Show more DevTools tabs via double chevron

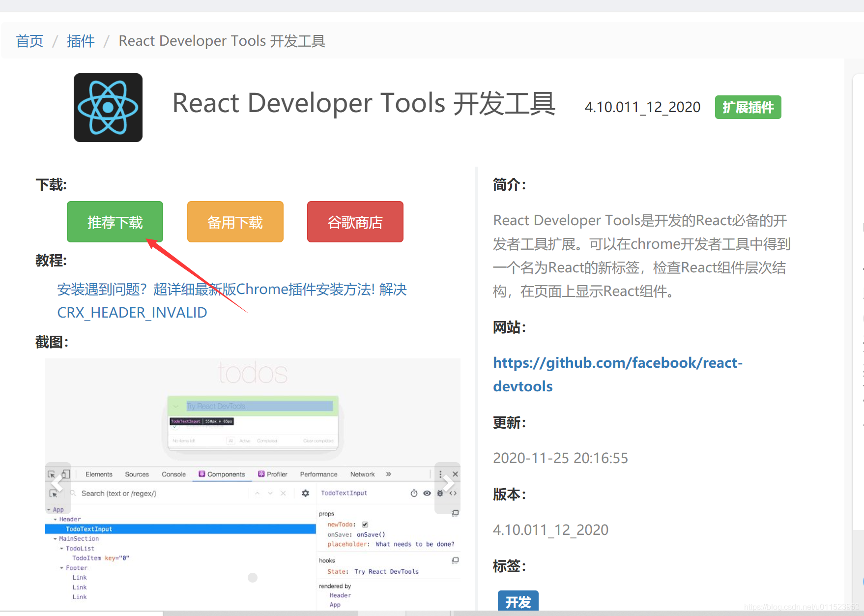click(x=388, y=474)
